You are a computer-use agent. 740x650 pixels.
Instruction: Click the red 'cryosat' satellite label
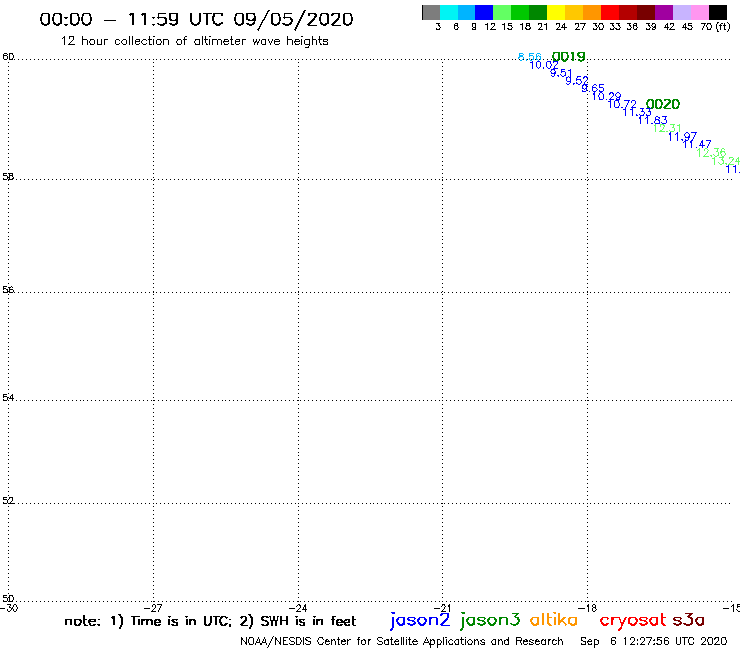coord(633,620)
